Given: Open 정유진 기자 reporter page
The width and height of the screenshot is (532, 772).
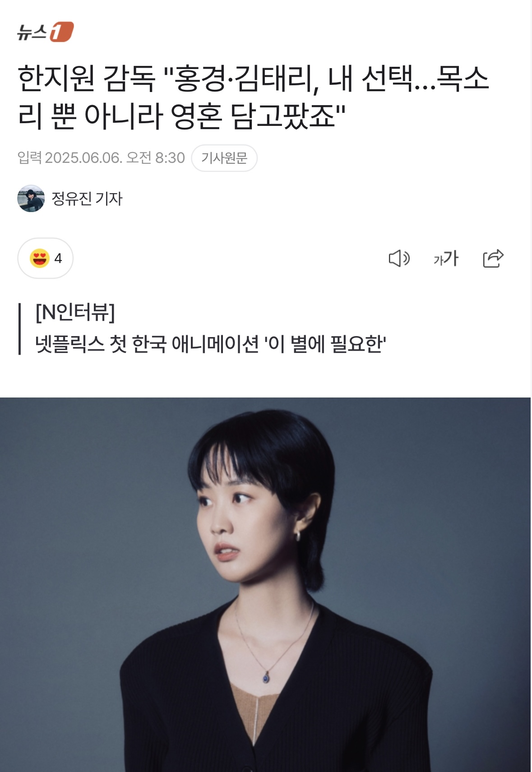Looking at the screenshot, I should click(87, 199).
